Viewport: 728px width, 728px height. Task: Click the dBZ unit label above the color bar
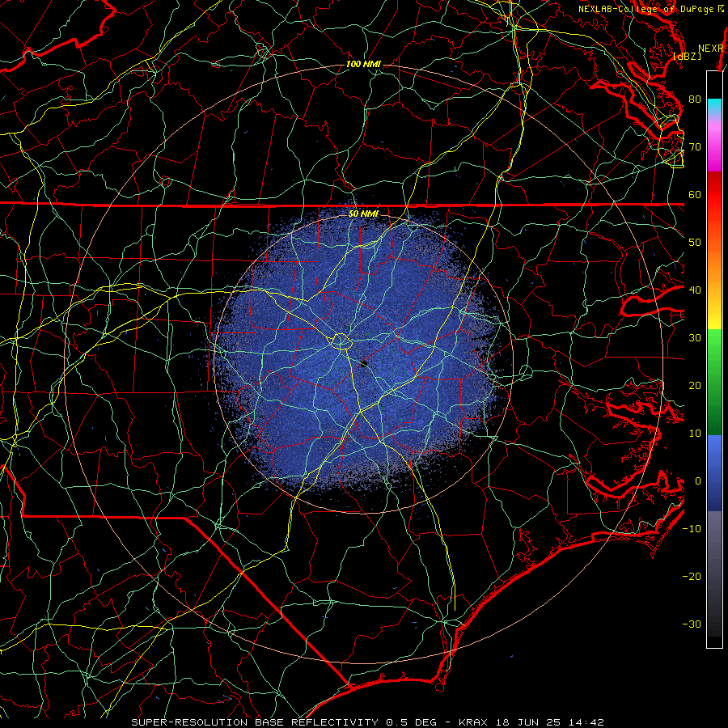[687, 56]
